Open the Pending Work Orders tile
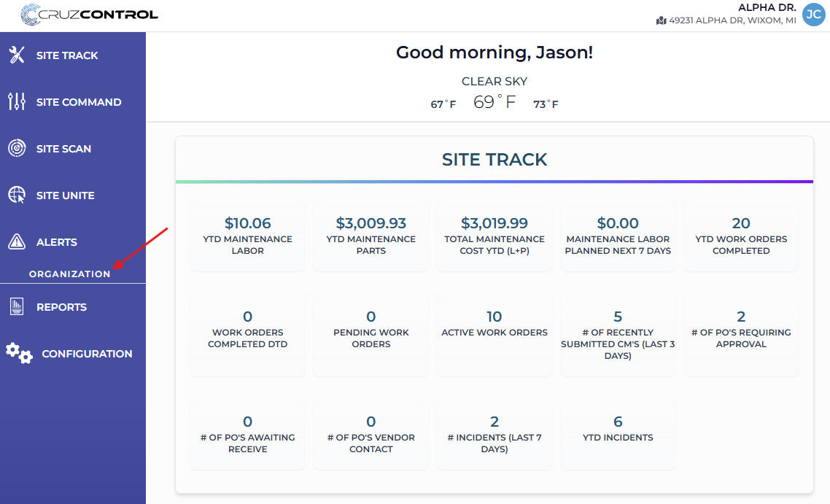Screen dimensions: 830x504 [x=371, y=336]
